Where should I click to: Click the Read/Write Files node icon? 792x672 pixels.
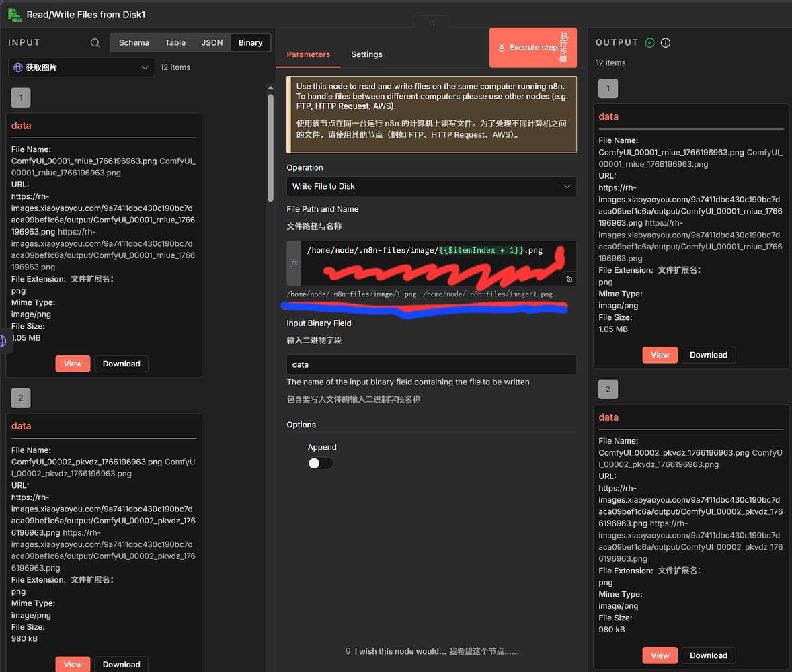(15, 15)
